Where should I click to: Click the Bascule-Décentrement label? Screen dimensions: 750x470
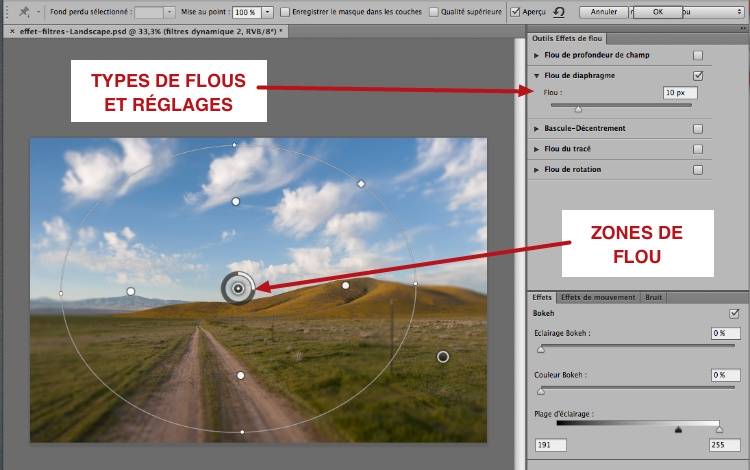point(585,129)
